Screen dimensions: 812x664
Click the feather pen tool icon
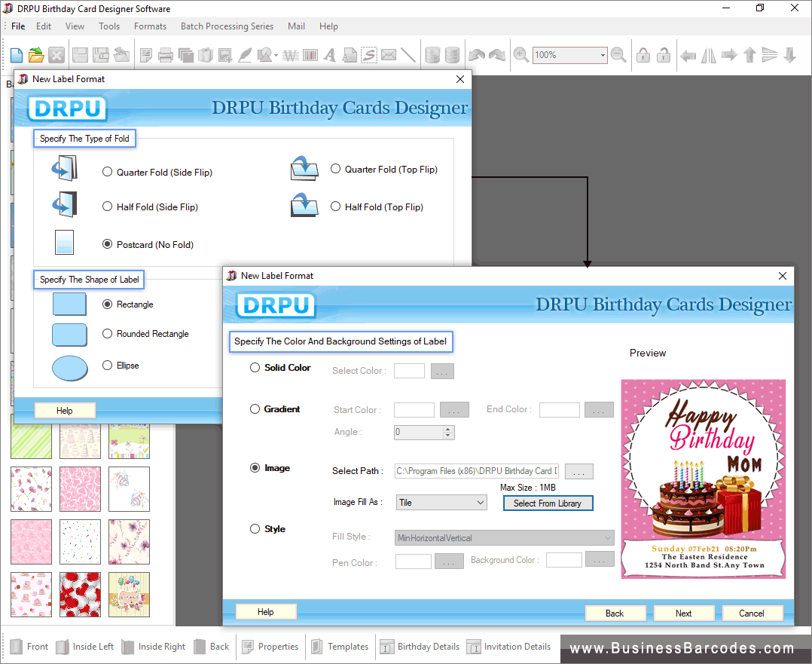click(x=245, y=55)
